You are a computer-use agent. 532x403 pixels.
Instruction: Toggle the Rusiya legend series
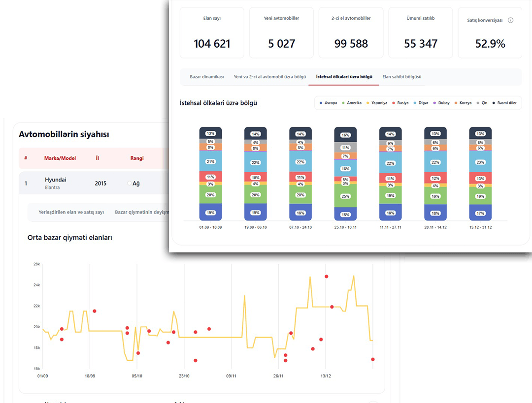click(400, 103)
